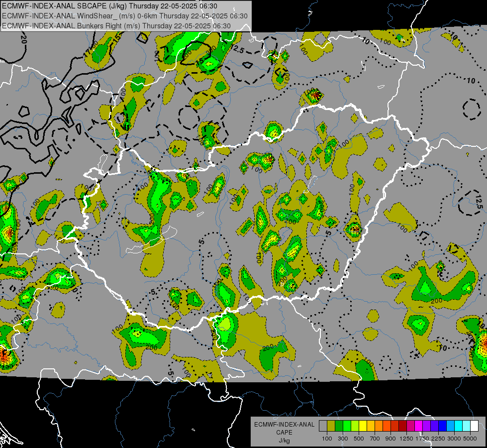Pick the bright green legend swatch
487x448 pixels.
pyautogui.click(x=347, y=426)
